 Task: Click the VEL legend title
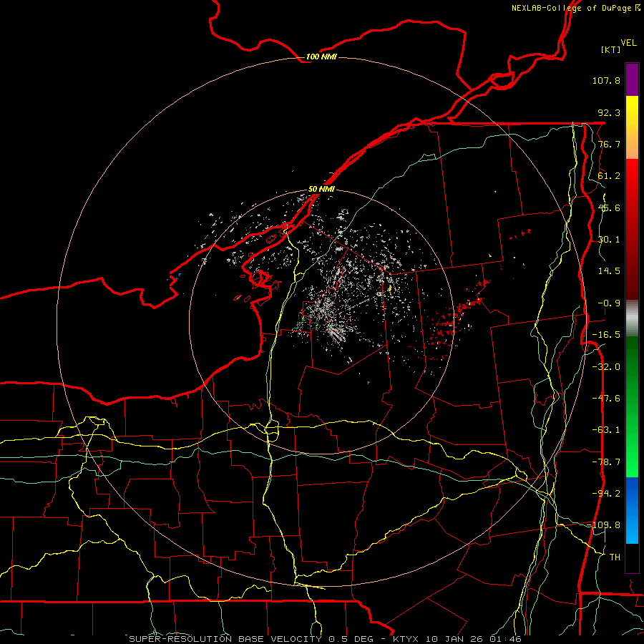point(628,43)
